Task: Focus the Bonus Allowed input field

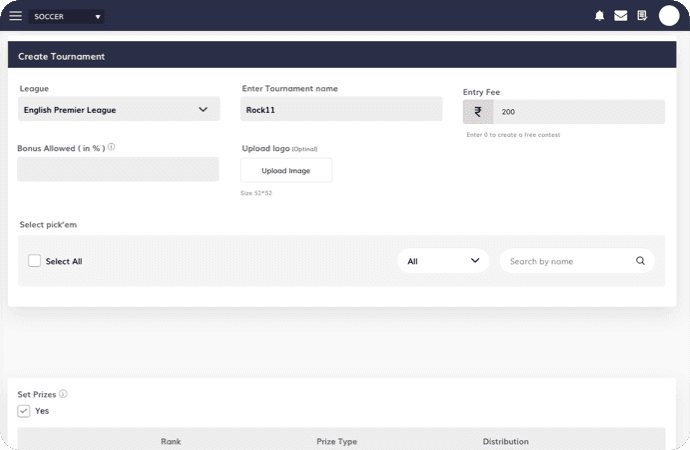Action: 118,169
